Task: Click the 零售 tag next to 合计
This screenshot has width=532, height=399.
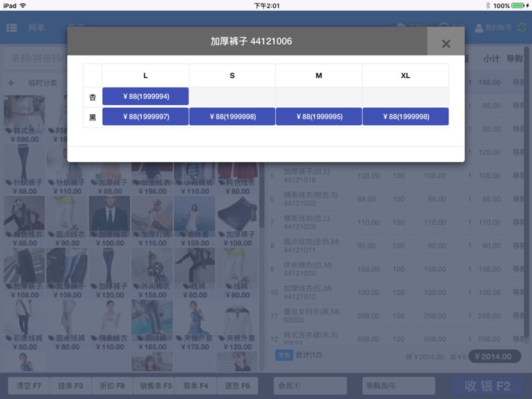Action: tap(284, 355)
